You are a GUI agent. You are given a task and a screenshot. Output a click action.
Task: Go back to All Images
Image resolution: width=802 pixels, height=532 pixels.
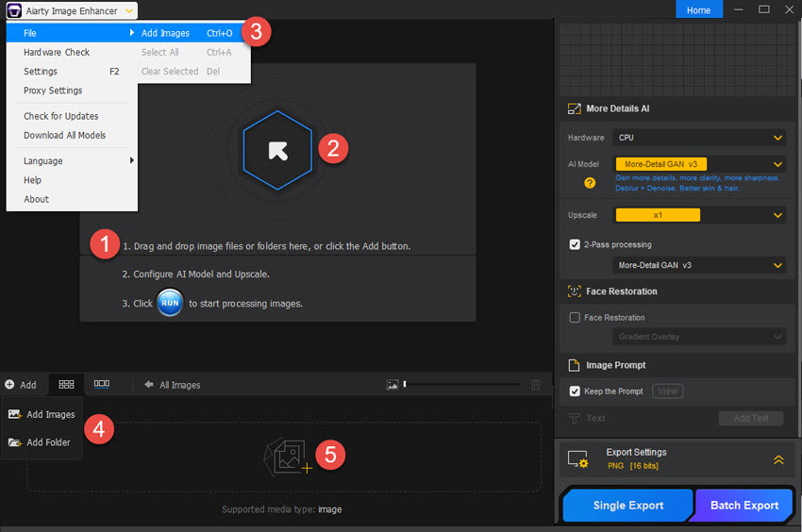[x=173, y=385]
